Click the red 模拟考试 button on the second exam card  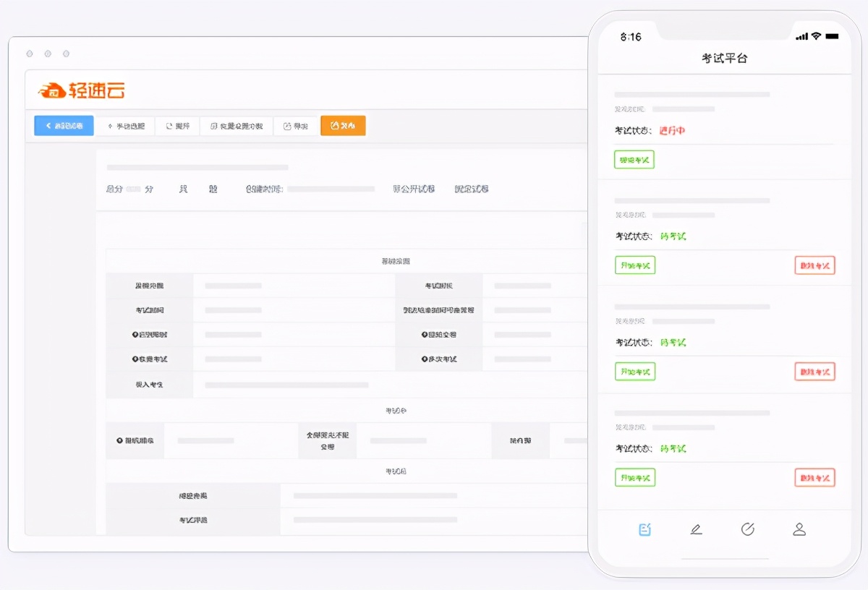tap(814, 265)
